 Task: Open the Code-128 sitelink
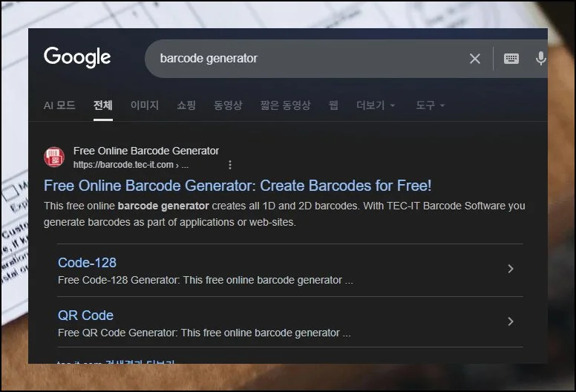(x=87, y=263)
